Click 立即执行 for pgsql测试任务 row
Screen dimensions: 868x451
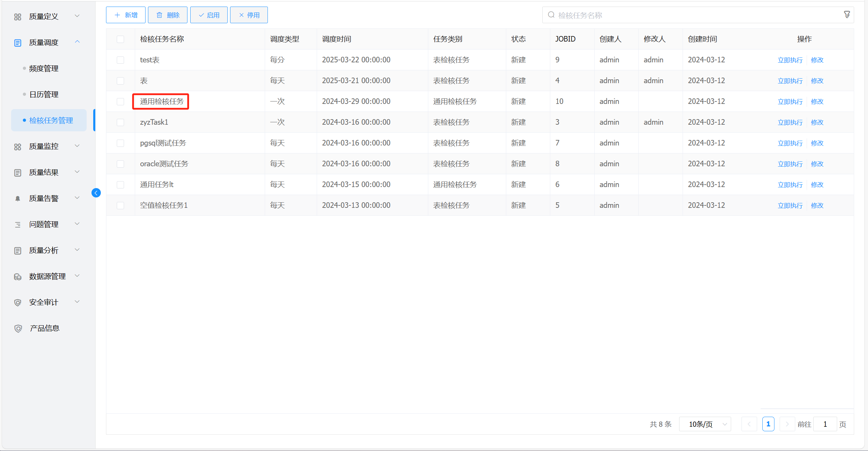pyautogui.click(x=790, y=143)
